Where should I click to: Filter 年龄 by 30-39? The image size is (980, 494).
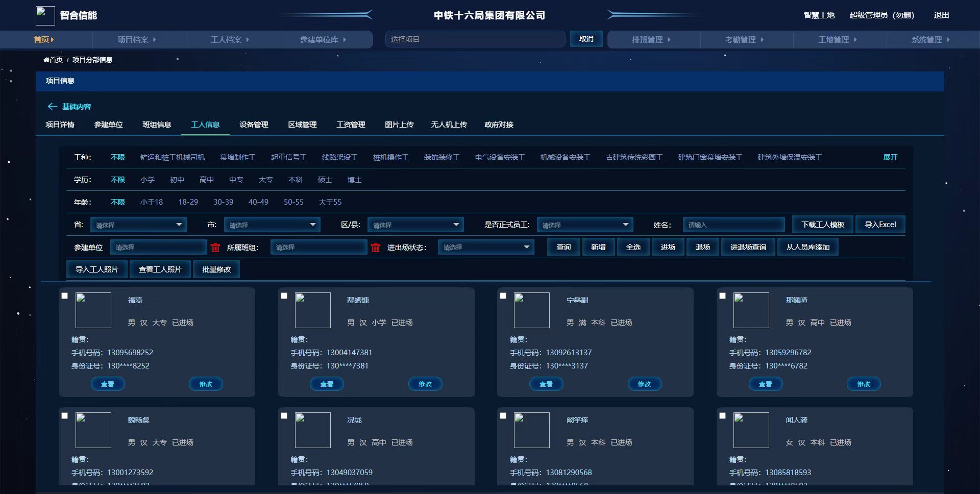[223, 202]
